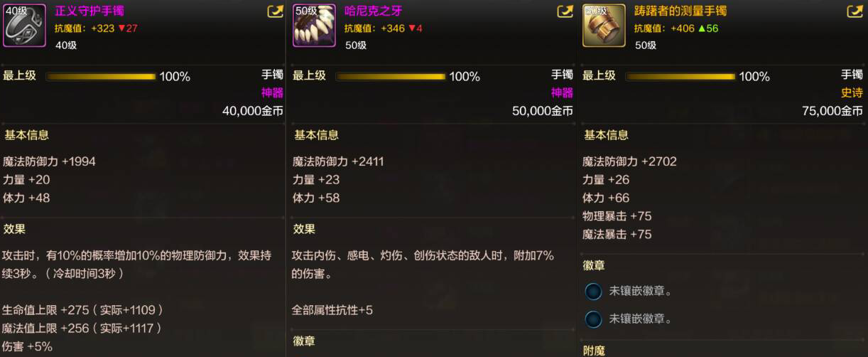Click the 踌躇者的测量手镯 gold bracelet icon
The width and height of the screenshot is (868, 357).
604,25
